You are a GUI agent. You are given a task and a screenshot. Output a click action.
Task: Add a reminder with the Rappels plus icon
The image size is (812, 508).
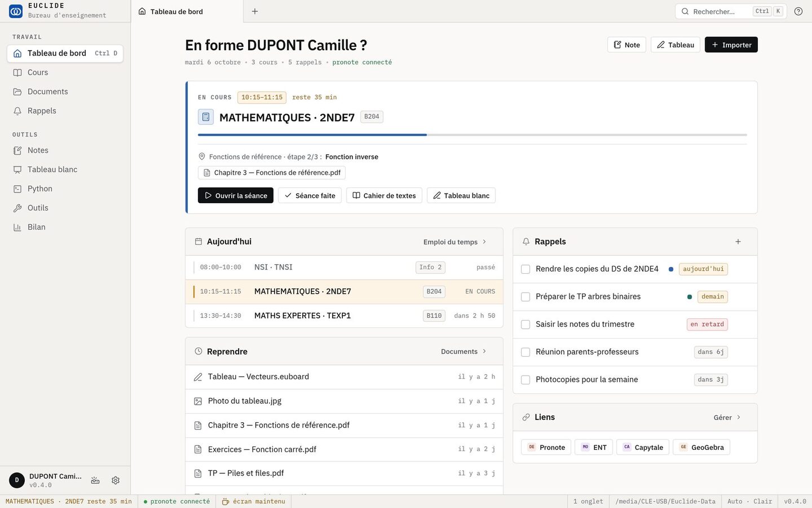738,242
